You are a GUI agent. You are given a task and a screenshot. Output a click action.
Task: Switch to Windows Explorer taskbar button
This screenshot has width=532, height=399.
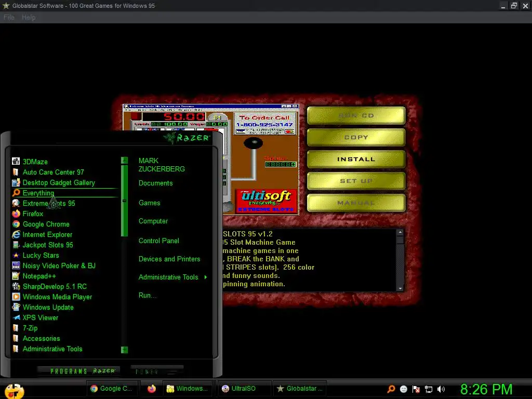(x=188, y=389)
